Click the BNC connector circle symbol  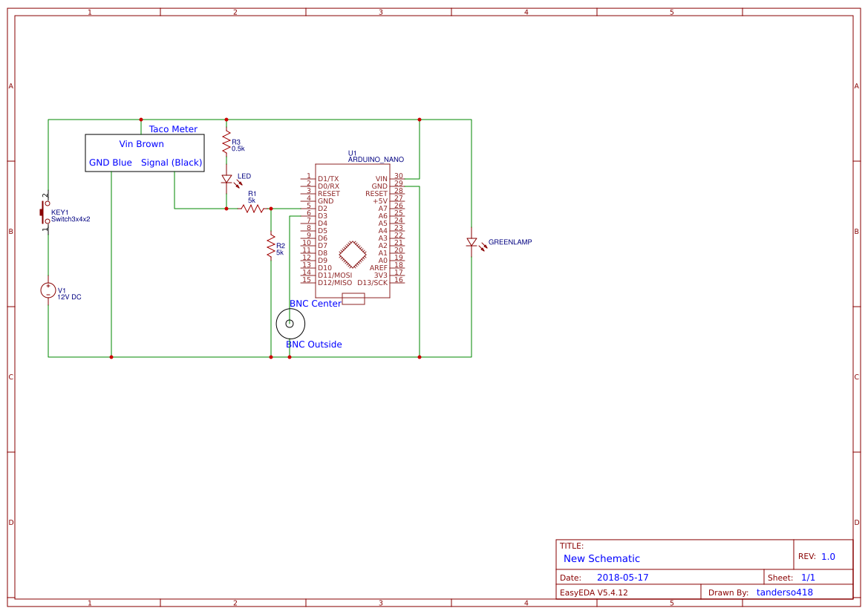(x=290, y=323)
